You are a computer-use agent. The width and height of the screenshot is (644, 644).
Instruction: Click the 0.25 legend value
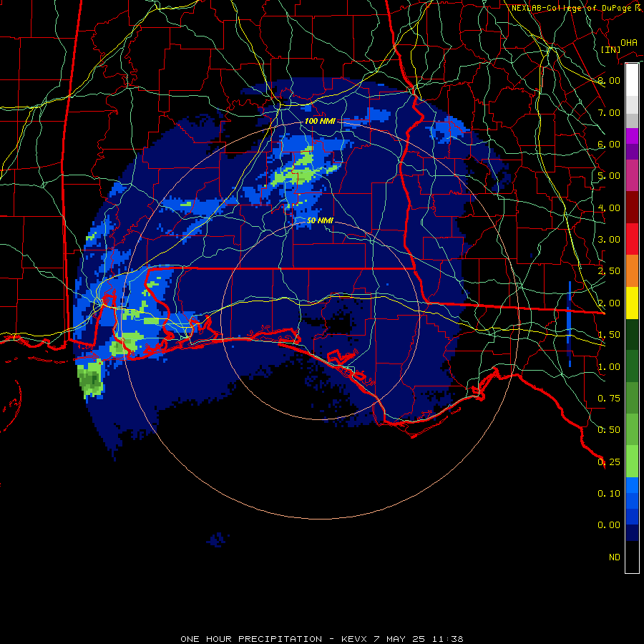tap(609, 462)
